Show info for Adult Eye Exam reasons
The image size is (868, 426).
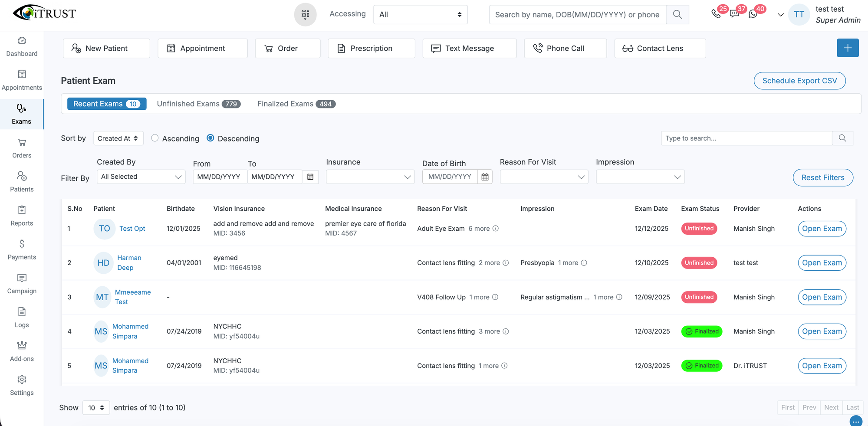[496, 229]
